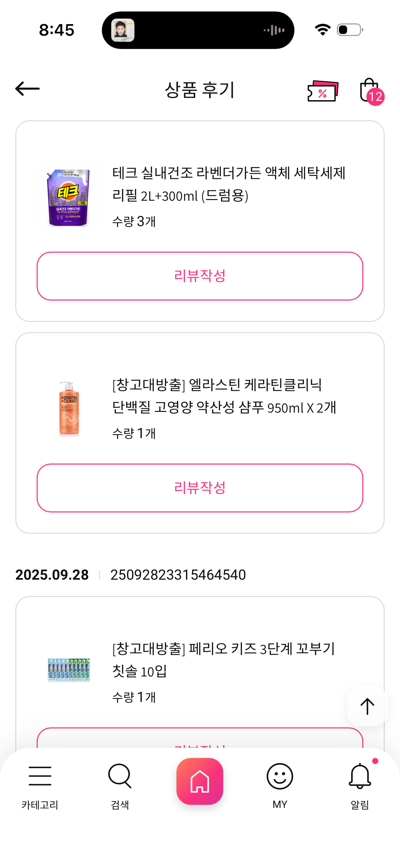This screenshot has height=868, width=400.
Task: Open 페리오 키즈 toothbrush thumbnail
Action: pyautogui.click(x=69, y=670)
